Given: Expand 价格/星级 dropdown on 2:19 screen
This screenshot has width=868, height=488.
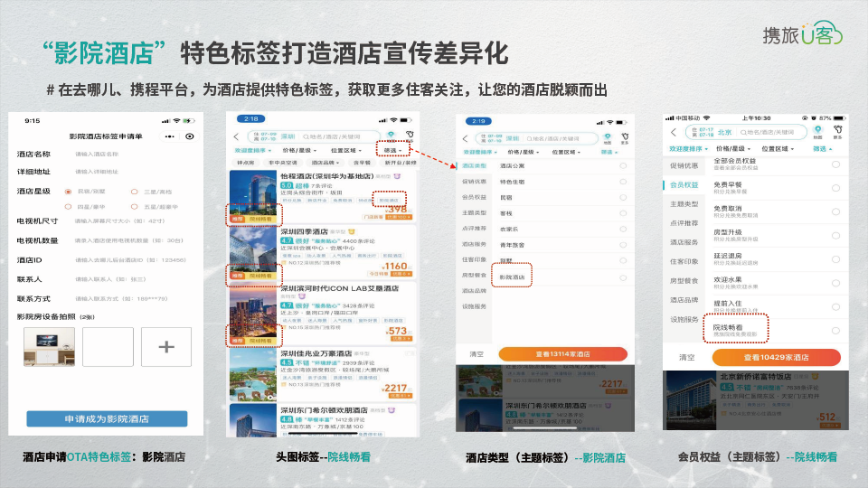Looking at the screenshot, I should [x=523, y=152].
